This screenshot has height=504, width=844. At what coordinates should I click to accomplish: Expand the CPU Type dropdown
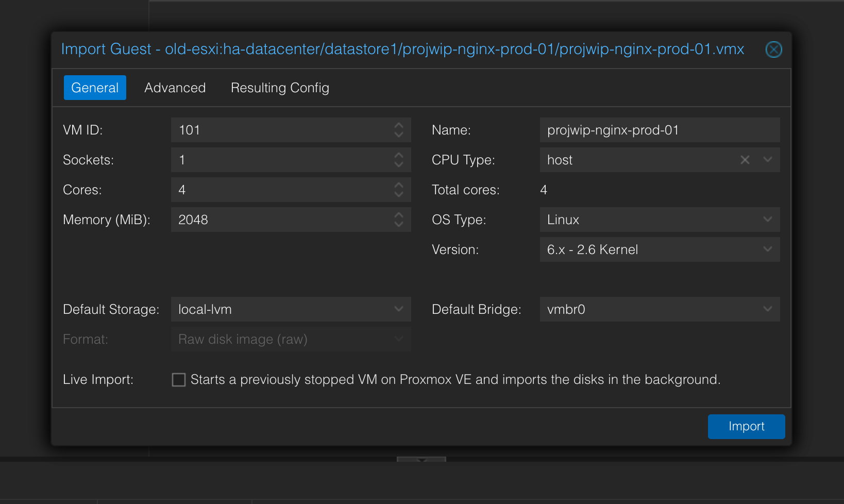(768, 160)
